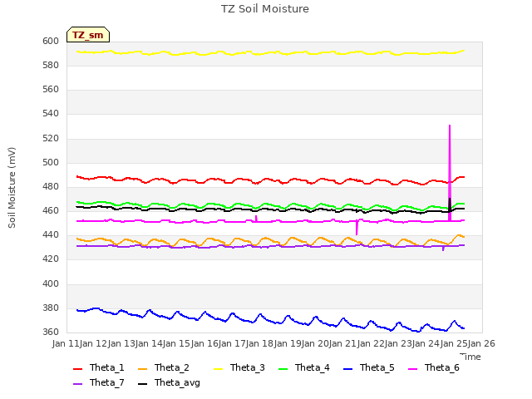Toggle the Theta_6 legend entry
Viewport: 532px width, 399px height.
point(434,367)
